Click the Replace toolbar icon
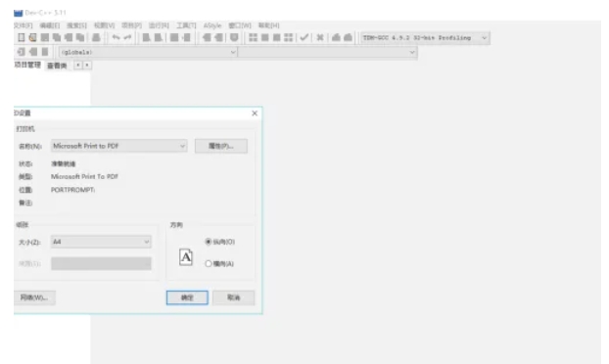Viewport: 609px width, 364px height. (x=158, y=37)
